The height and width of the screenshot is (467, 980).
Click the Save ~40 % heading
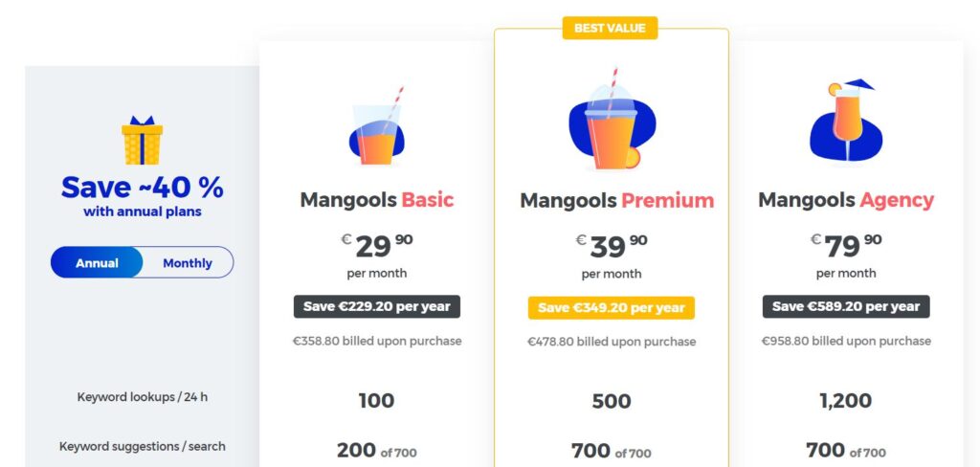click(142, 187)
